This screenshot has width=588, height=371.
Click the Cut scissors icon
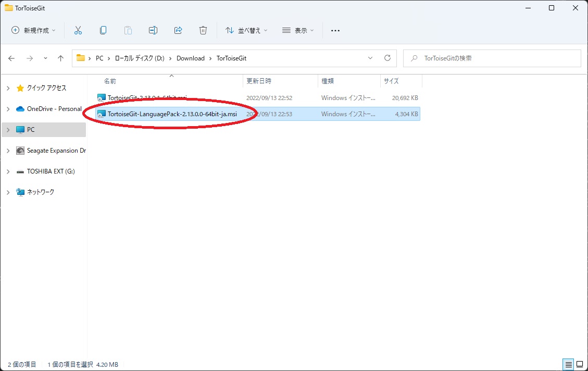pyautogui.click(x=78, y=30)
